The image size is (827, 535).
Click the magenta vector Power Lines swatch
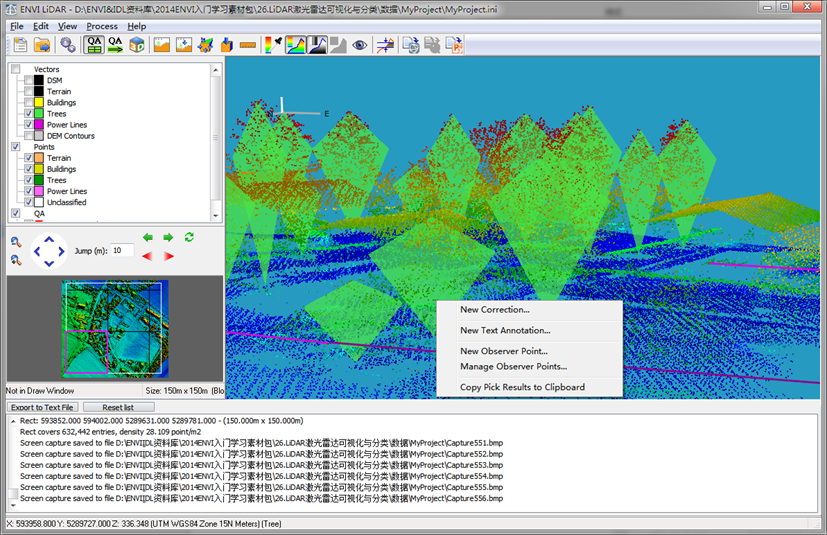pyautogui.click(x=39, y=125)
